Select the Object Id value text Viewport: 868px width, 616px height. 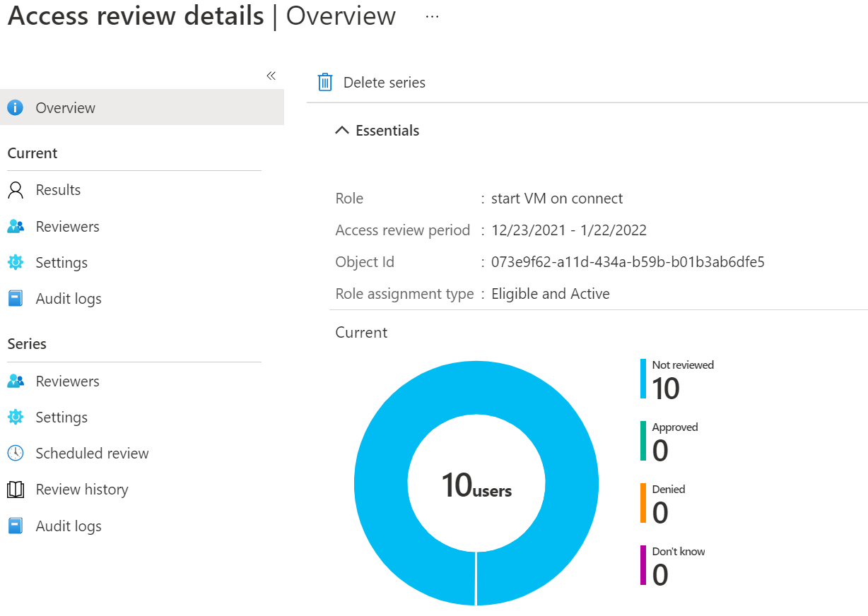[628, 262]
